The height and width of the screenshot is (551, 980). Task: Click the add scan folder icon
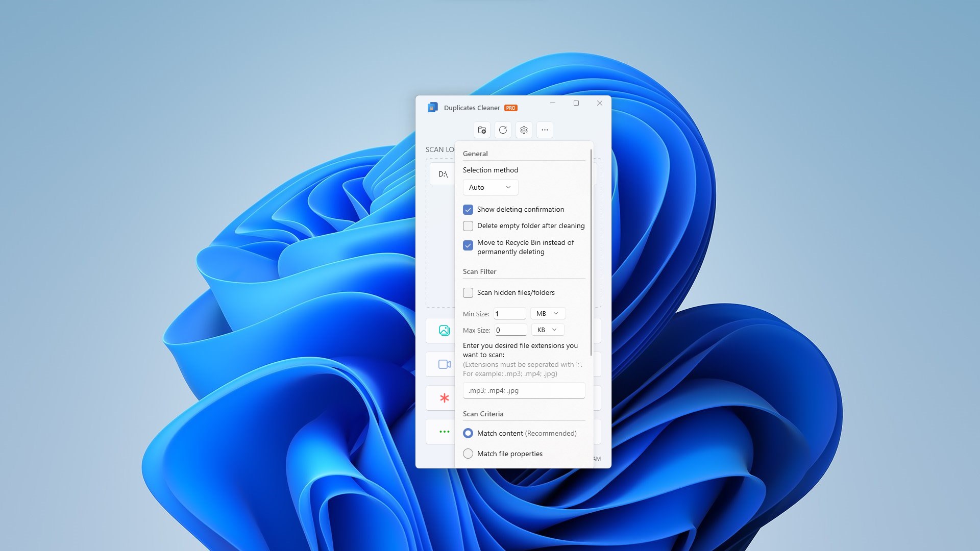(482, 130)
